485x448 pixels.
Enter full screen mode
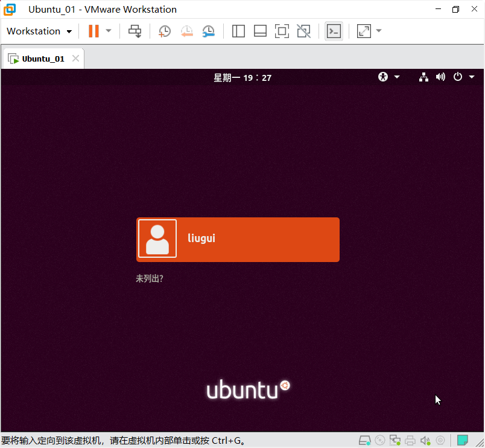coord(282,31)
